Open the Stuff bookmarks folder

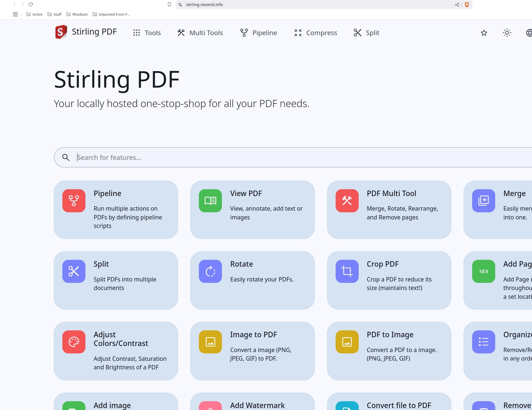tap(54, 14)
